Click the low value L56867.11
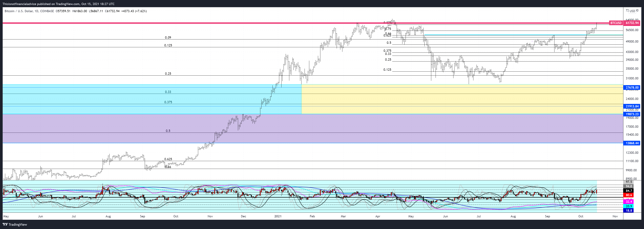Screen dimensions: 644x229 pyautogui.click(x=96, y=11)
